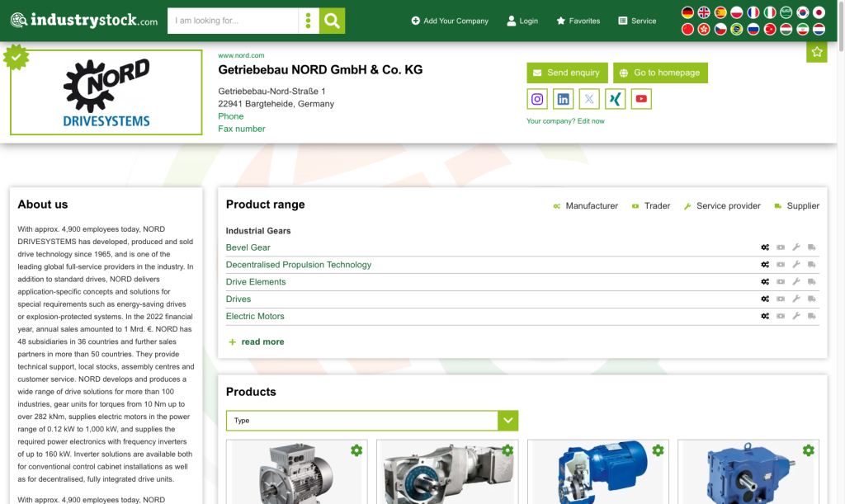The width and height of the screenshot is (845, 504).
Task: Click the 'I am looking for' search field
Action: coord(233,21)
